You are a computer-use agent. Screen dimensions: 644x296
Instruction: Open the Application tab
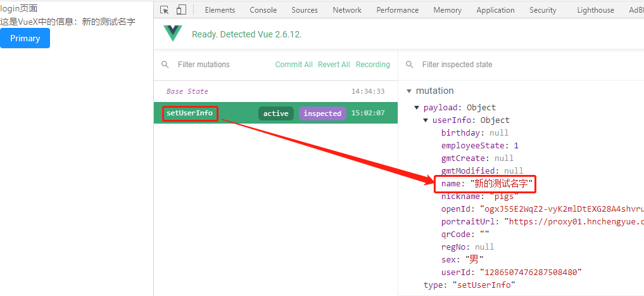coord(495,10)
